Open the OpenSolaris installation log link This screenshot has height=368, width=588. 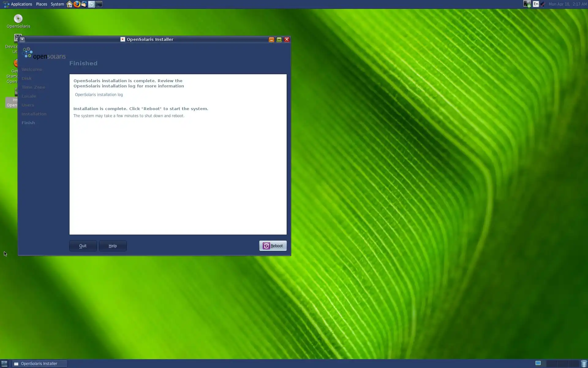tap(99, 95)
